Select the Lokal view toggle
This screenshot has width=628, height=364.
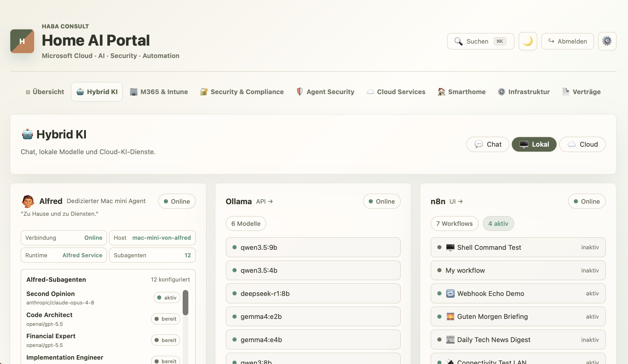(534, 144)
